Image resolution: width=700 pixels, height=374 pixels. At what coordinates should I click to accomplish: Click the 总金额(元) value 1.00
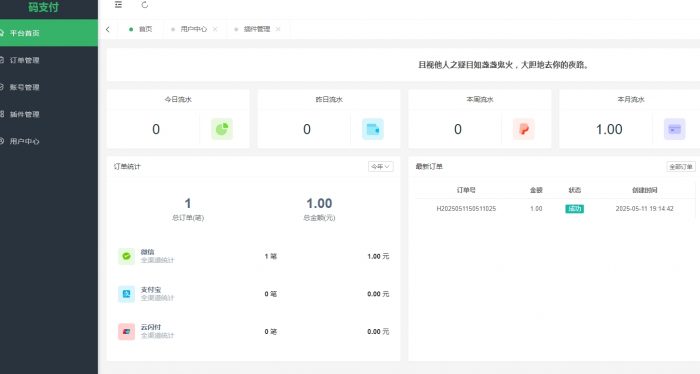(319, 204)
